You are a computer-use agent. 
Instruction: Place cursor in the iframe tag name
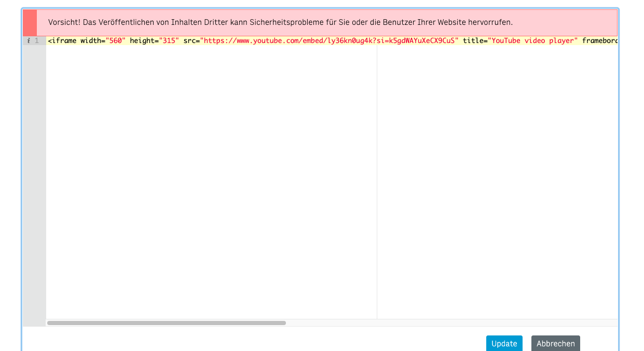(x=63, y=41)
